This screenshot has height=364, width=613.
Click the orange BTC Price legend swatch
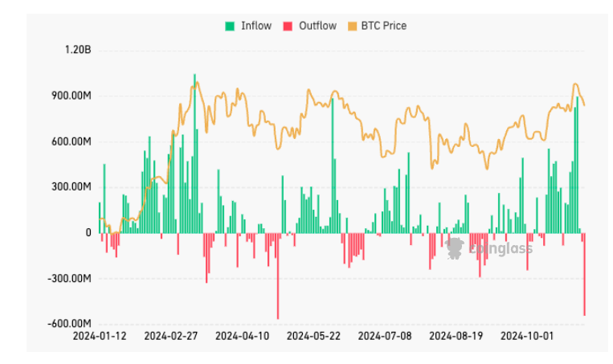pos(352,26)
